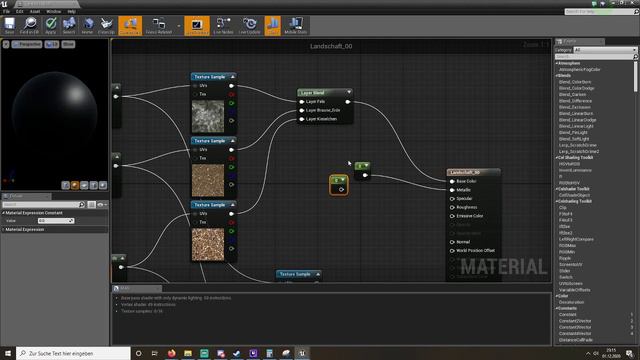Open preview viewport options arrow
640x360 pixels.
click(6, 44)
